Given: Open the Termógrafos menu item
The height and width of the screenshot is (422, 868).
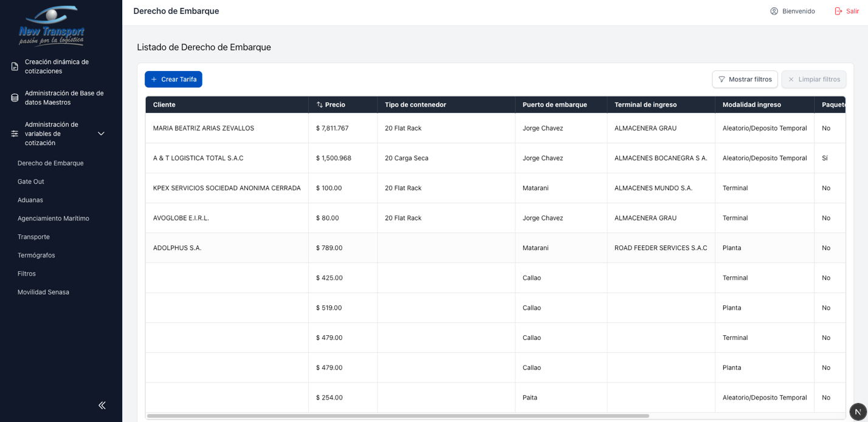Looking at the screenshot, I should 36,255.
